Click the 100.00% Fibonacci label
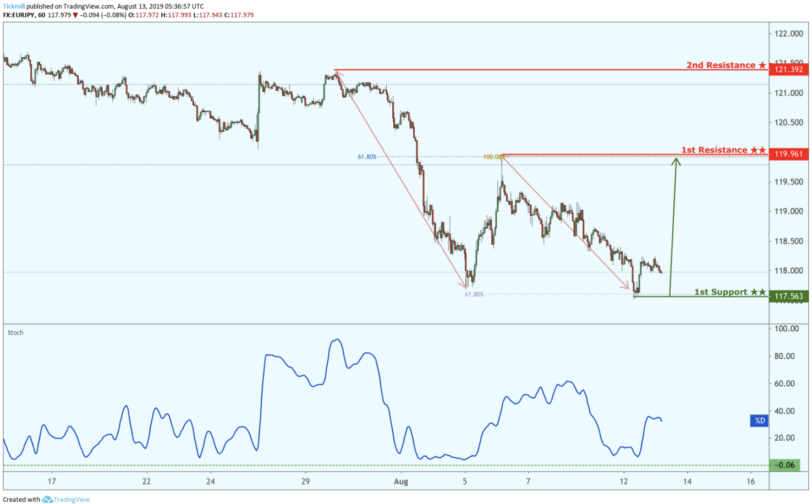This screenshot has width=812, height=504. click(x=493, y=157)
